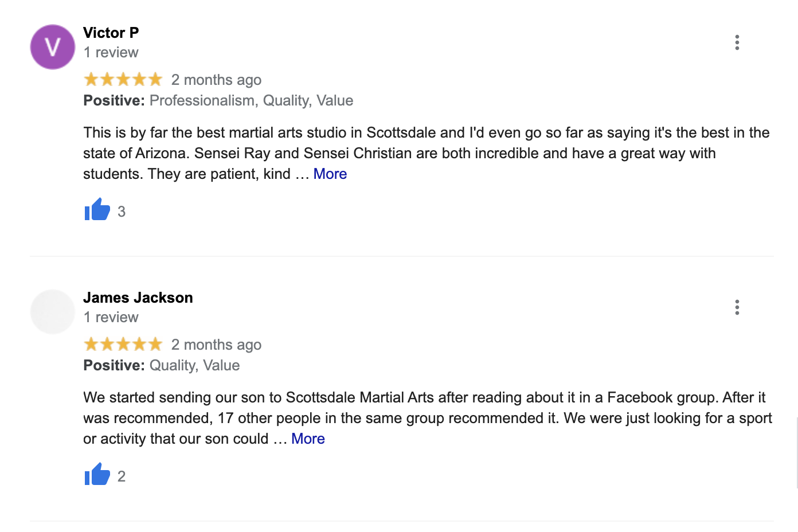Image resolution: width=798 pixels, height=532 pixels.
Task: Expand Victor P's review with More
Action: [x=330, y=174]
